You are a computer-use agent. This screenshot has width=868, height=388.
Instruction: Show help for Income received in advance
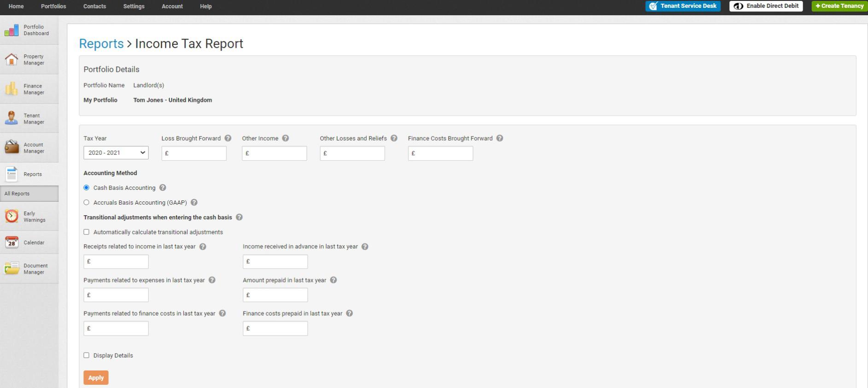[365, 247]
